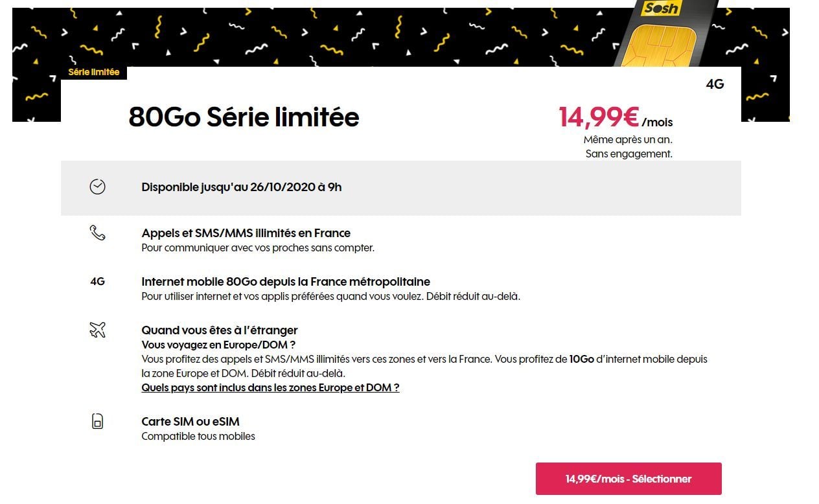The image size is (819, 504).
Task: Click the phone handset icon
Action: (x=97, y=233)
